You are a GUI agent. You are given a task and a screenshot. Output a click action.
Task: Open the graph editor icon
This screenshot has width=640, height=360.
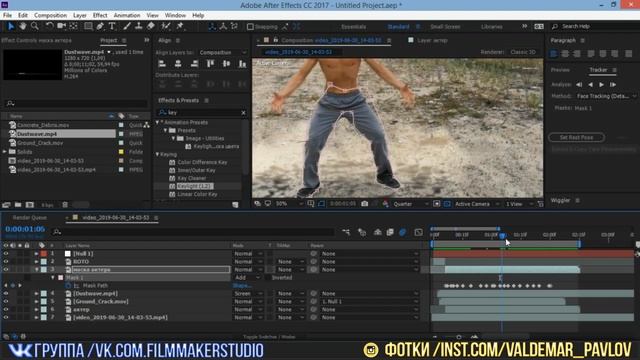click(418, 232)
